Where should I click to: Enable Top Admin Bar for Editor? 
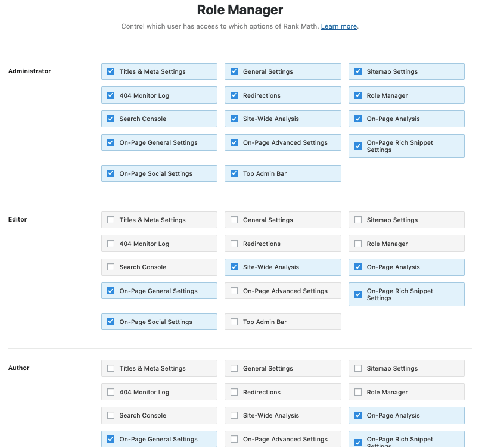tap(234, 321)
